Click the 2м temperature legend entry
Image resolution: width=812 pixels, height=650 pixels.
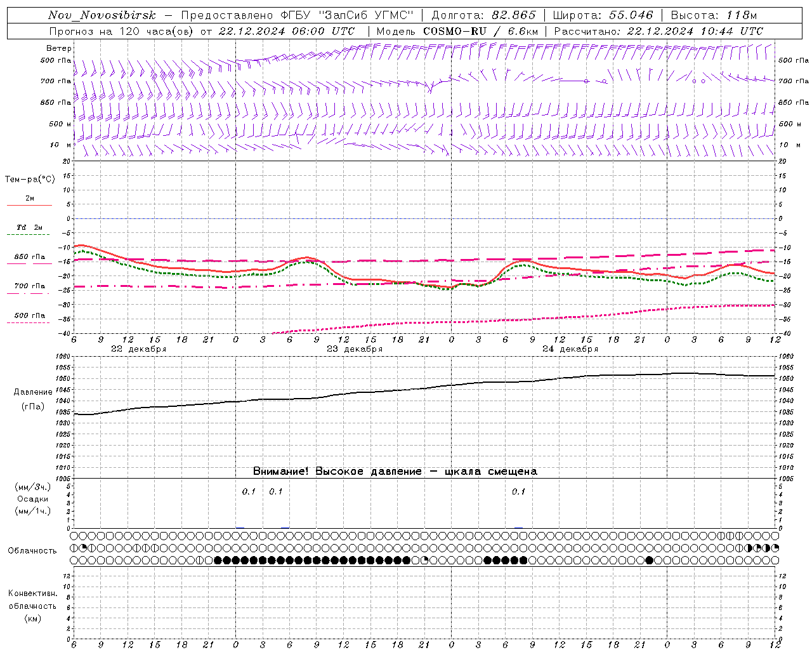coord(30,199)
